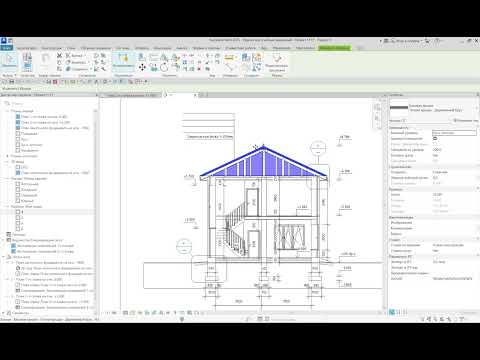The height and width of the screenshot is (360, 480).
Task: Select the Copy tool beside the Move tool
Action: click(154, 68)
